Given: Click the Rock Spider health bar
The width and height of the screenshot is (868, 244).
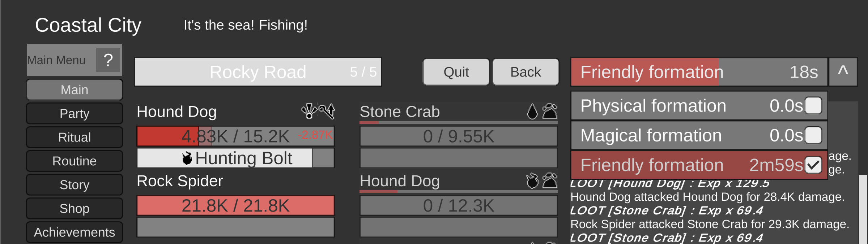Looking at the screenshot, I should point(235,205).
